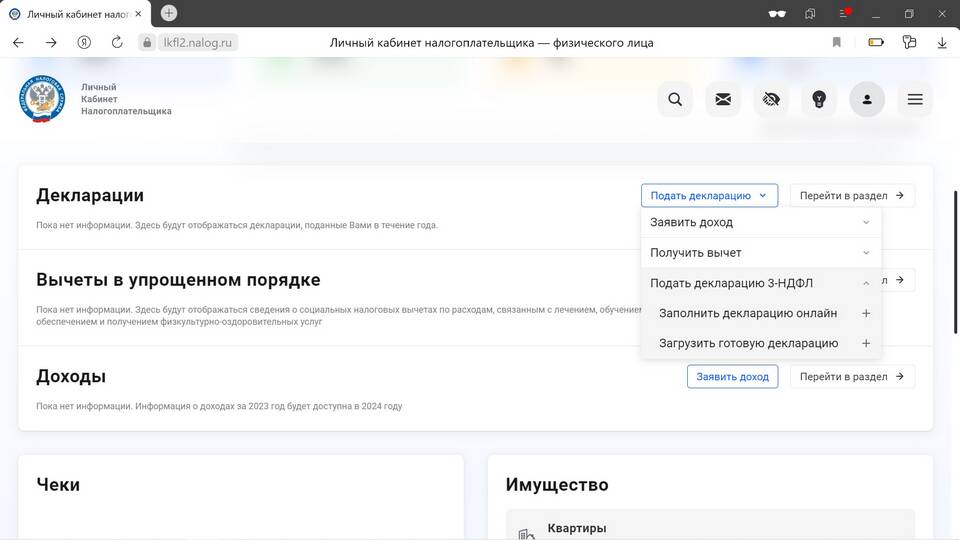
Task: Click plus next to Заполнить декларацию онлайн
Action: (x=866, y=313)
